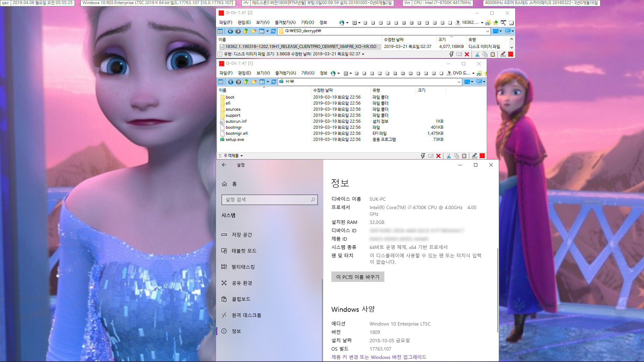
Task: Open 저장 공간 settings page
Action: (269, 235)
